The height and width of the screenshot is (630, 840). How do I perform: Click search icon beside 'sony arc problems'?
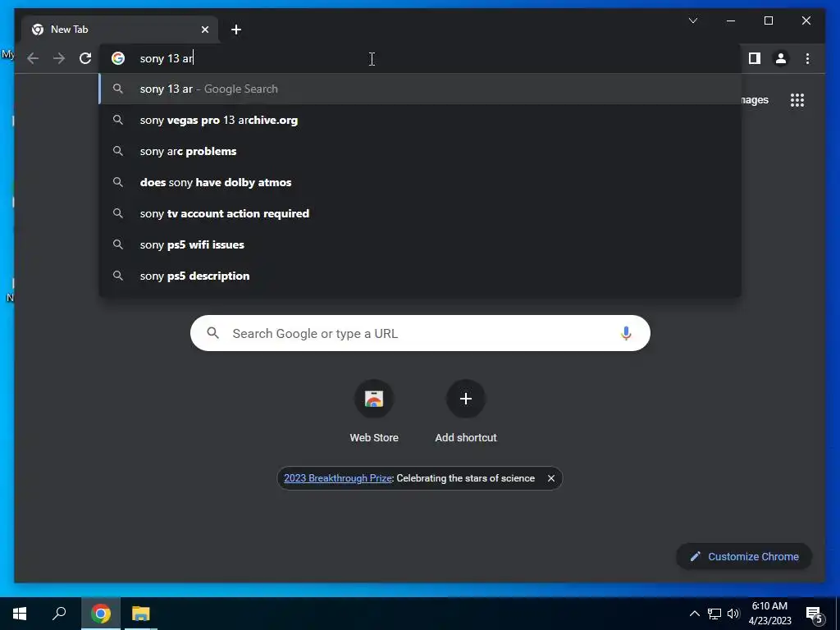118,151
